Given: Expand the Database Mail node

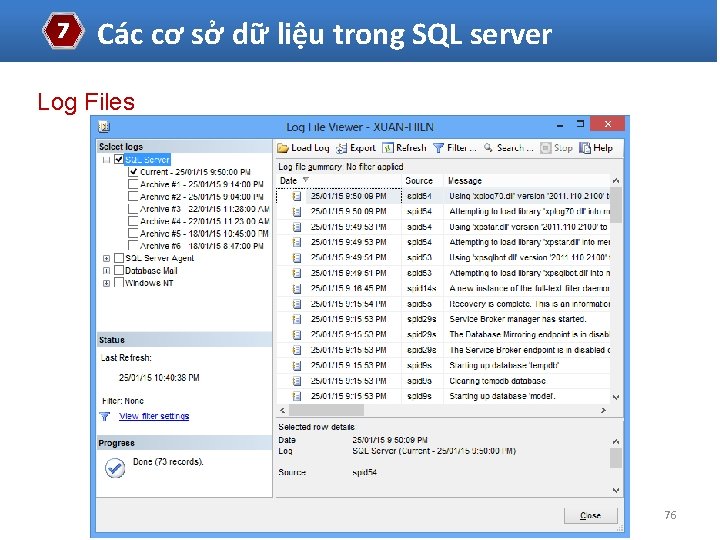Looking at the screenshot, I should tap(106, 271).
